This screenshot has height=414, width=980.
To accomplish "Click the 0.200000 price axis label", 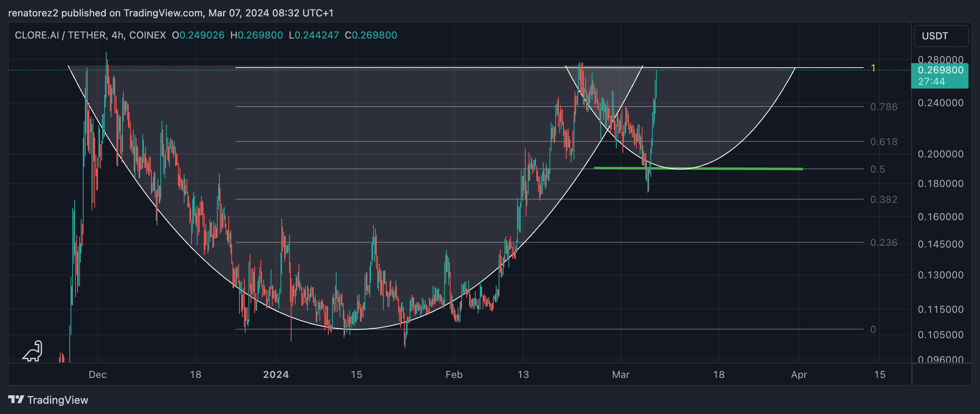I will [941, 154].
